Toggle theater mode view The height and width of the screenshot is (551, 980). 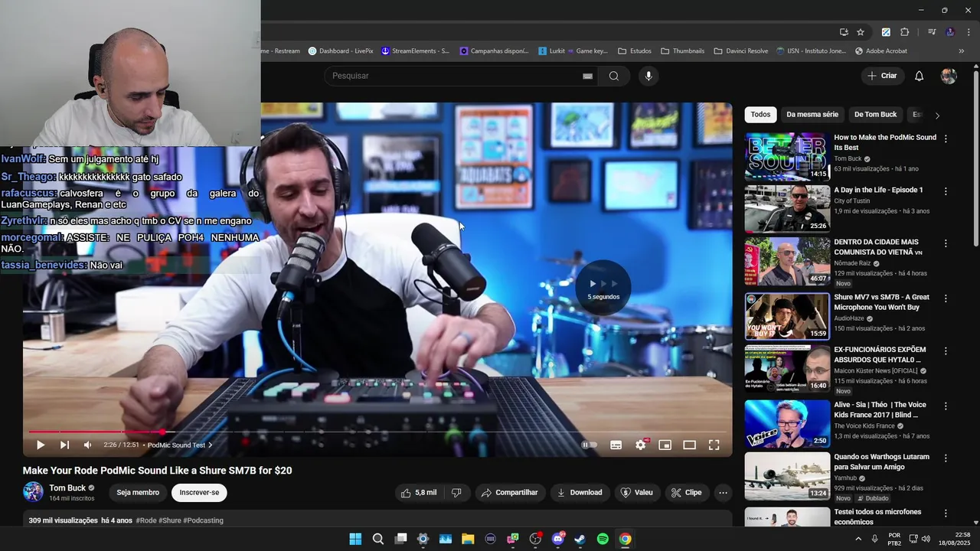690,445
